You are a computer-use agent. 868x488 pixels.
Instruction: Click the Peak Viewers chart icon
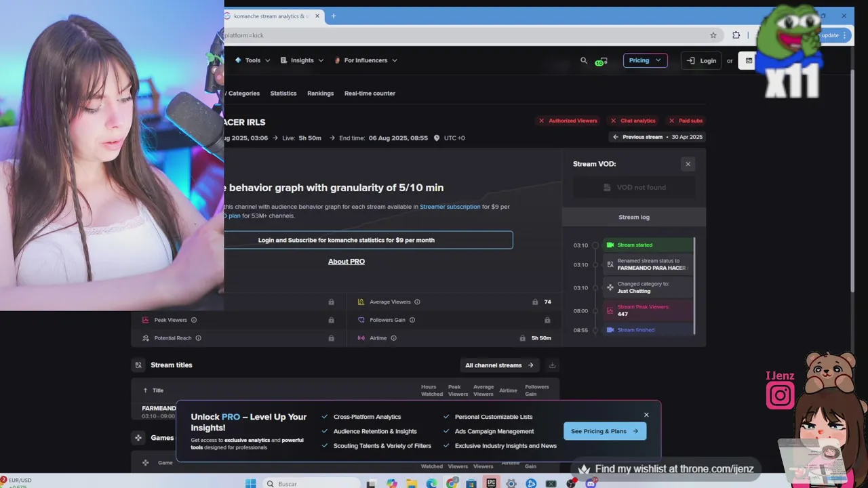pos(146,320)
